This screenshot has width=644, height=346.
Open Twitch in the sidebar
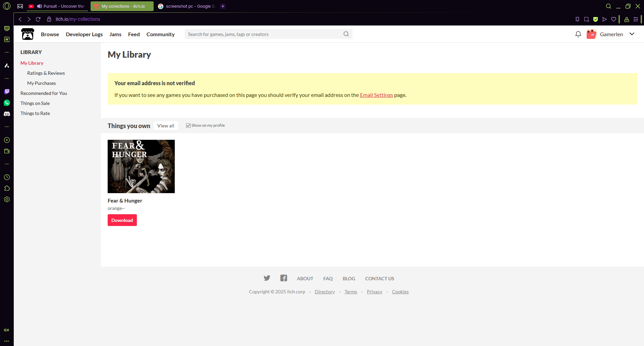point(7,92)
